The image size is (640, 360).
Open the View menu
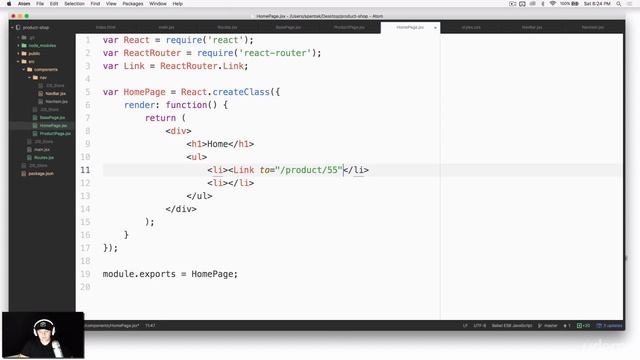[x=111, y=4]
